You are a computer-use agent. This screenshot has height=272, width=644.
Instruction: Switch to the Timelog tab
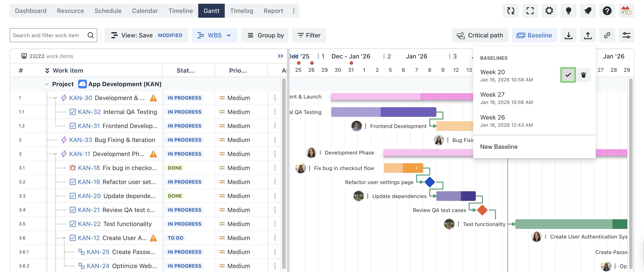241,11
